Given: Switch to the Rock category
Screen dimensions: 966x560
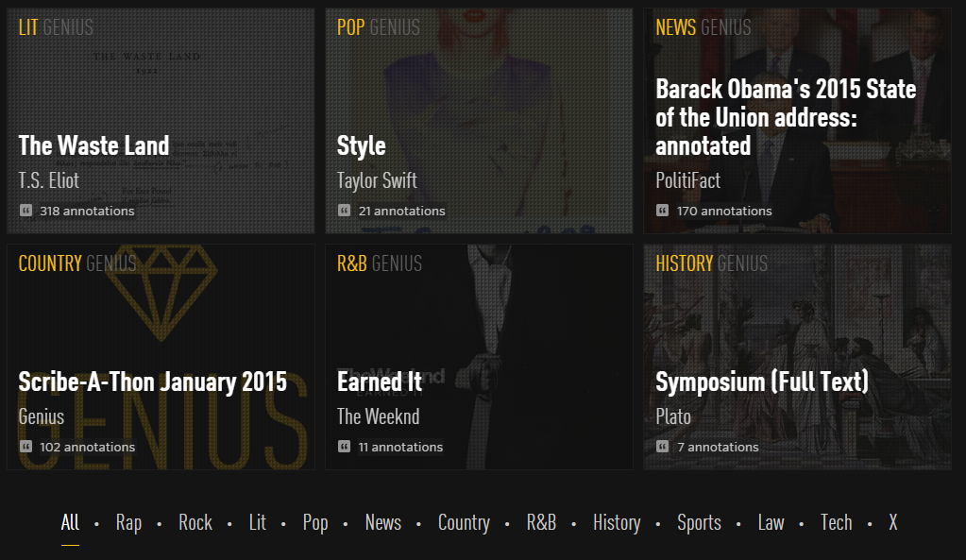Looking at the screenshot, I should [x=195, y=522].
